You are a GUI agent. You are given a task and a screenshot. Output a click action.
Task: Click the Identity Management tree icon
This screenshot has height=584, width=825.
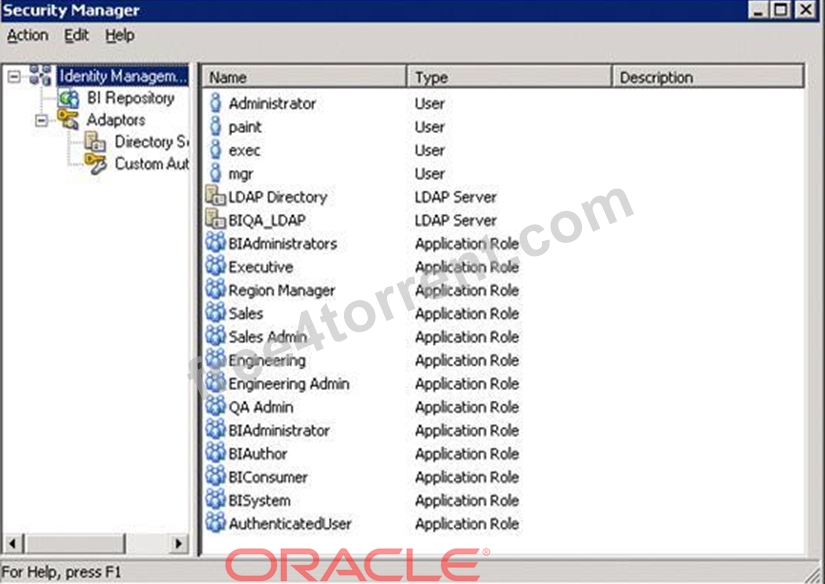[41, 75]
